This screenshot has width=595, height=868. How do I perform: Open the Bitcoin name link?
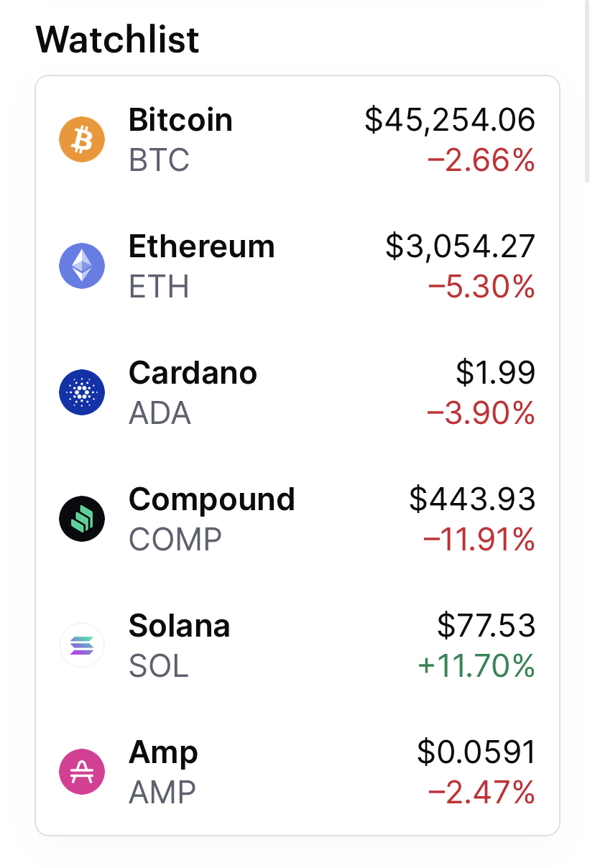pos(180,120)
